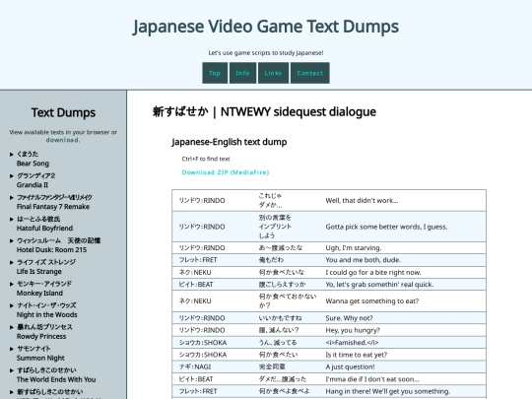Image resolution: width=532 pixels, height=399 pixels.
Task: Click the 'Text Dumps' sidebar heading
Action: pos(63,112)
